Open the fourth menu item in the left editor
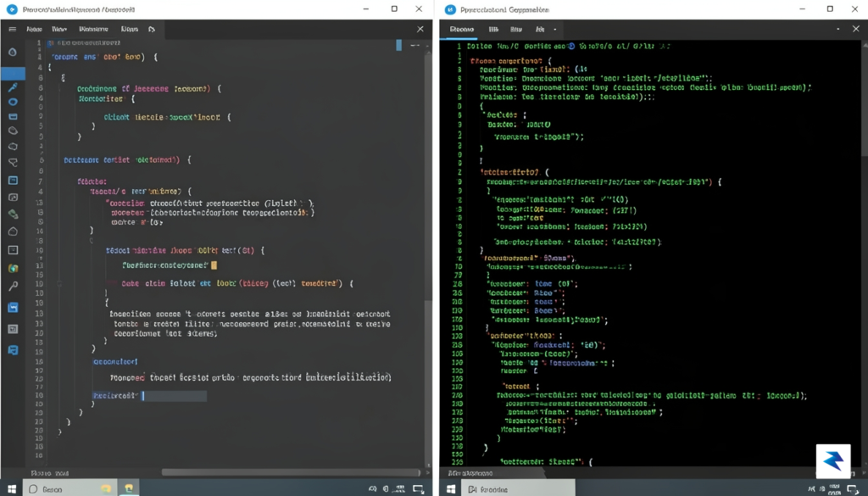Viewport: 868px width, 496px height. 130,30
